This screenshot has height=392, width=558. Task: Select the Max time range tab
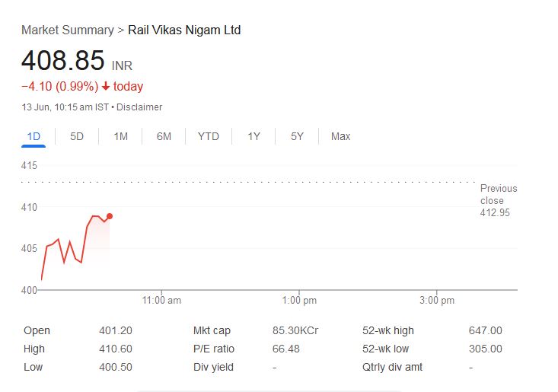click(x=340, y=136)
